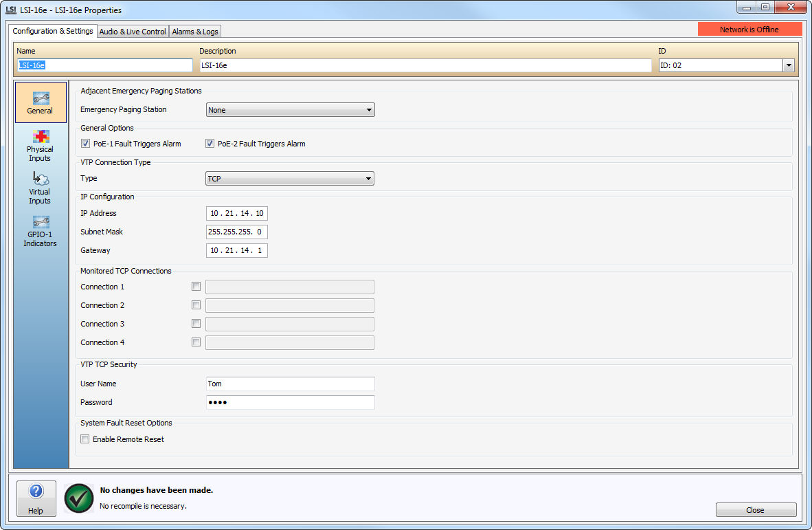The height and width of the screenshot is (530, 812).
Task: Select the Configuration & Settings tab
Action: 53,31
